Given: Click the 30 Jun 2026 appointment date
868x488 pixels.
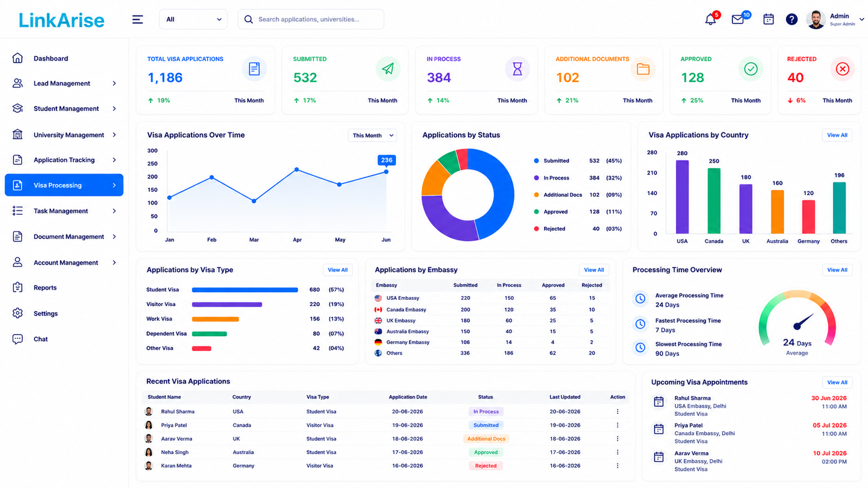Looking at the screenshot, I should [829, 398].
